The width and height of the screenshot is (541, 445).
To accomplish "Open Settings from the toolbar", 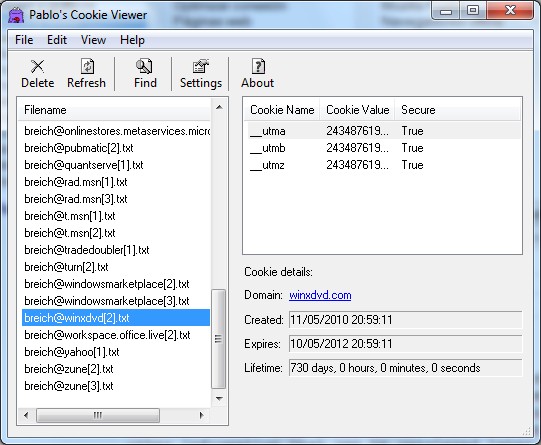I will [x=201, y=73].
